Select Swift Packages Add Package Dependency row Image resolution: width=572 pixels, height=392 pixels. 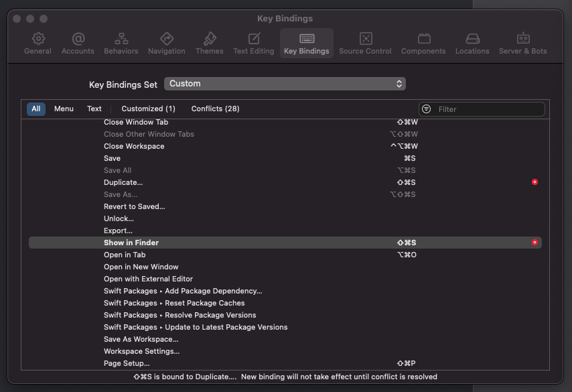285,291
